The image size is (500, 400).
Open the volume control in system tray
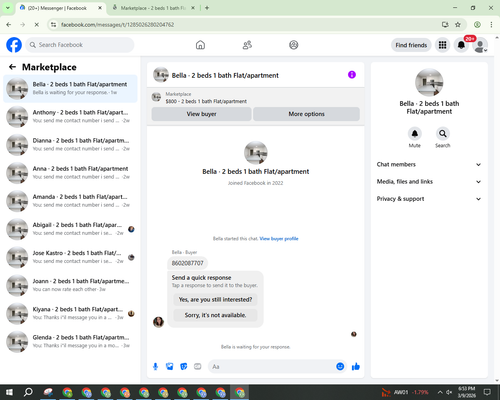(449, 392)
